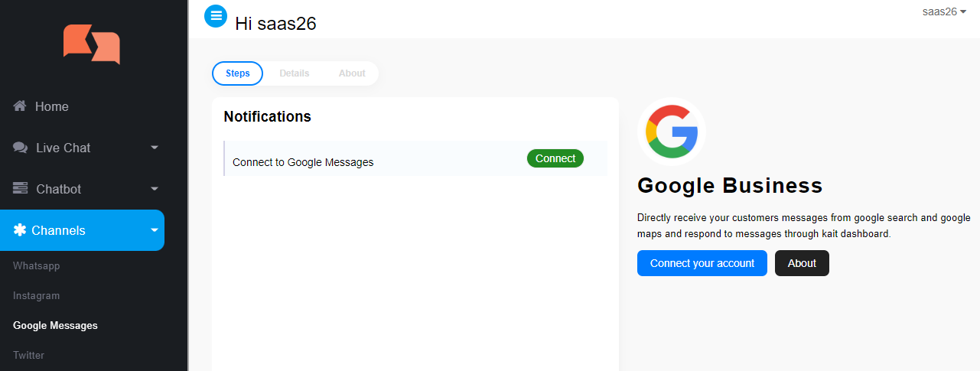
Task: Open Whatsapp channel in sidebar
Action: pyautogui.click(x=37, y=266)
